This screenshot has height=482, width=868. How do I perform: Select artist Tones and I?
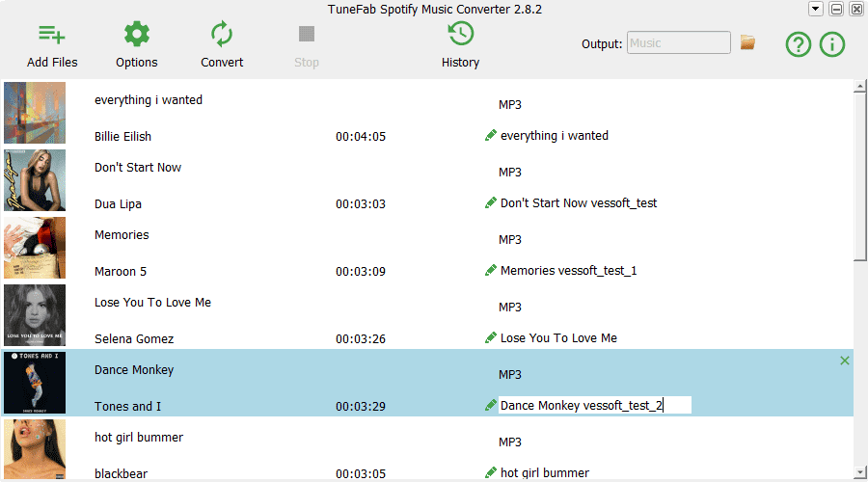[x=128, y=407]
